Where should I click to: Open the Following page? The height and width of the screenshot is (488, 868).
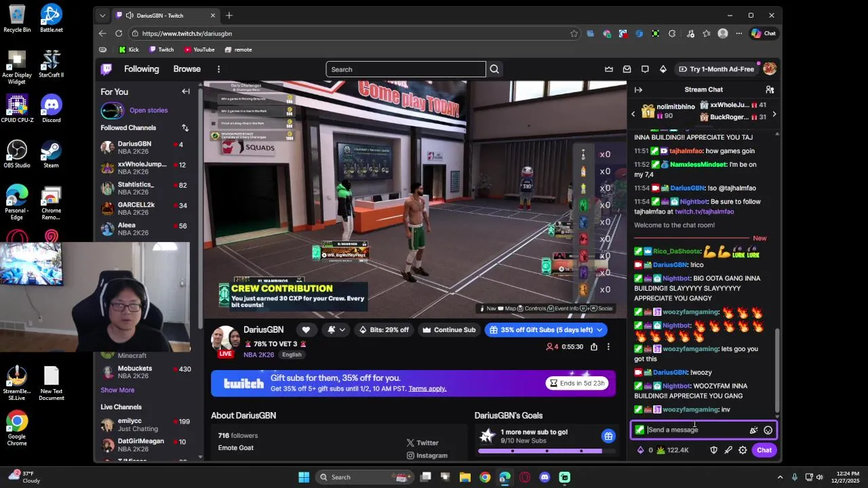tap(141, 69)
